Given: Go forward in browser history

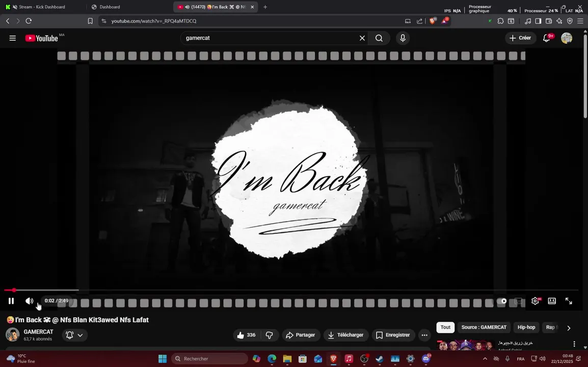Looking at the screenshot, I should click(x=18, y=21).
